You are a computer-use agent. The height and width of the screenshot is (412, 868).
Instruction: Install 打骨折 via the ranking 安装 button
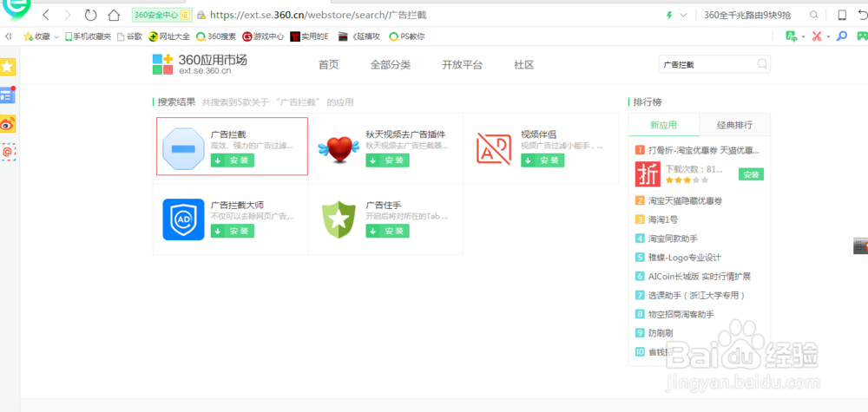(x=751, y=174)
